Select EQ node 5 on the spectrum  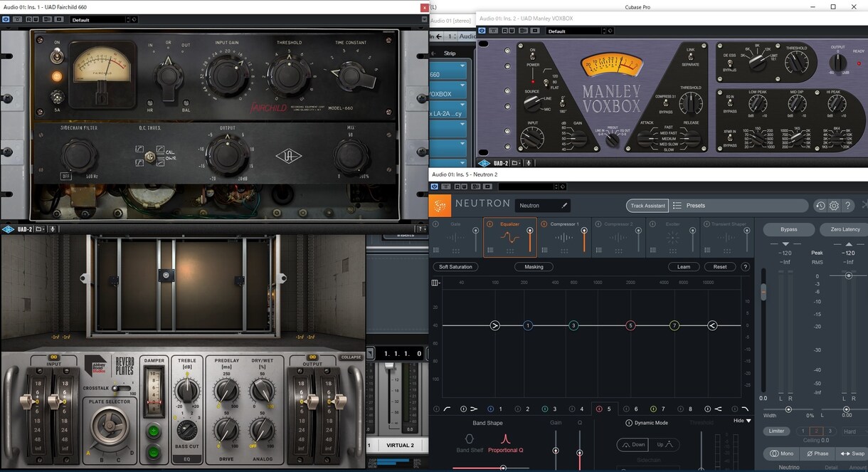630,325
